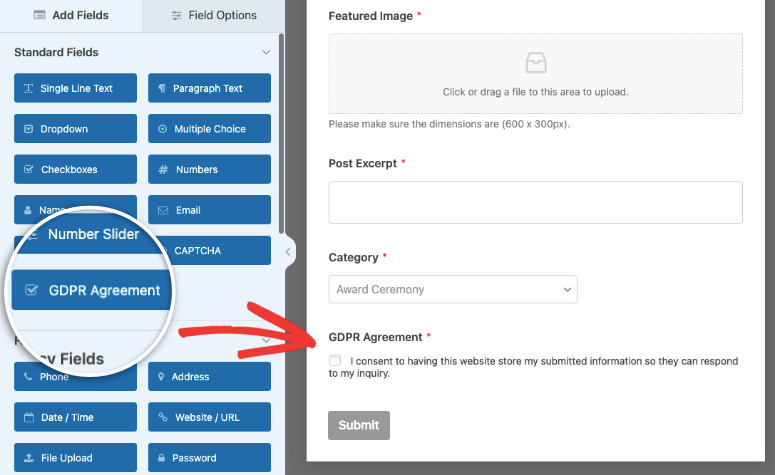Click the Add Fields tab icon
775x475 pixels.
click(40, 15)
